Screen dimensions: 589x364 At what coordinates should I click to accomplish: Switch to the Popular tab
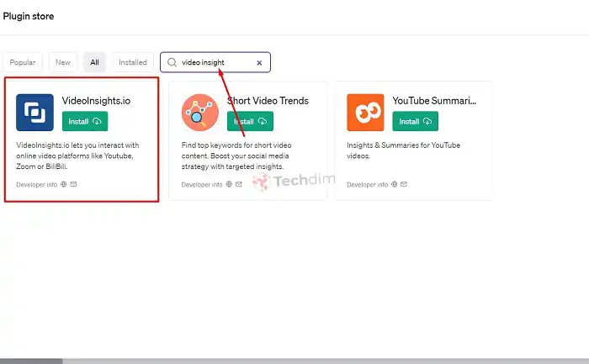[x=23, y=62]
